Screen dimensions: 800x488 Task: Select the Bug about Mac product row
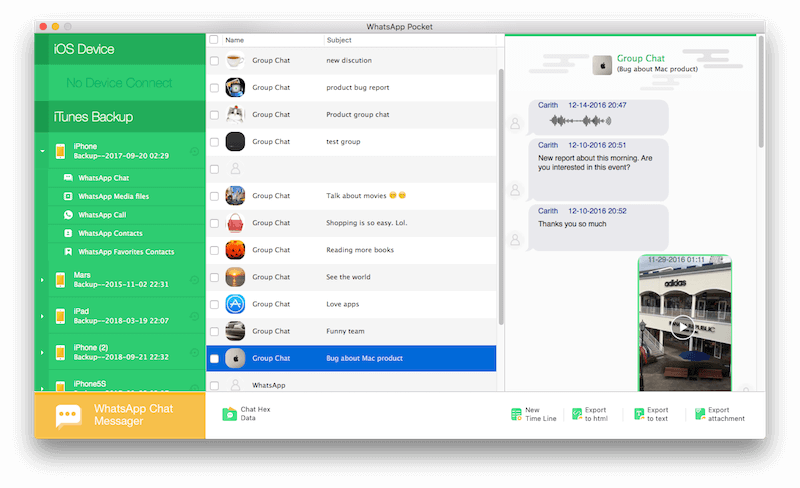(x=351, y=358)
